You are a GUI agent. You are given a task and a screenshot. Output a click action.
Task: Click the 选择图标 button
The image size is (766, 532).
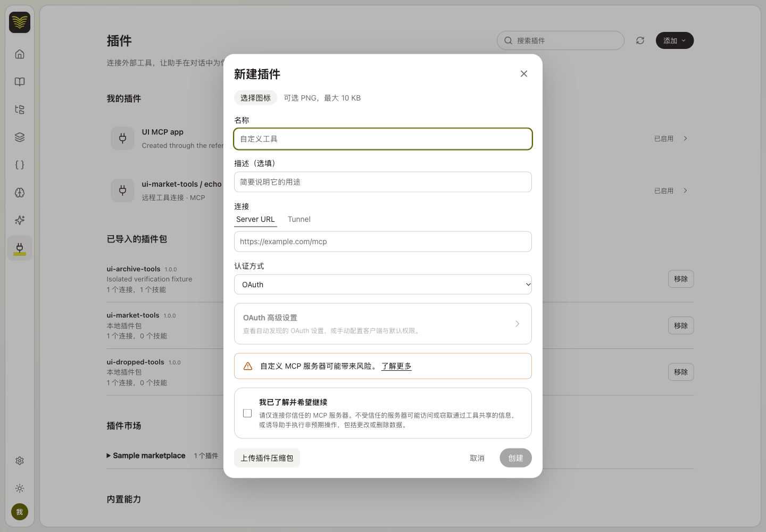click(x=255, y=98)
